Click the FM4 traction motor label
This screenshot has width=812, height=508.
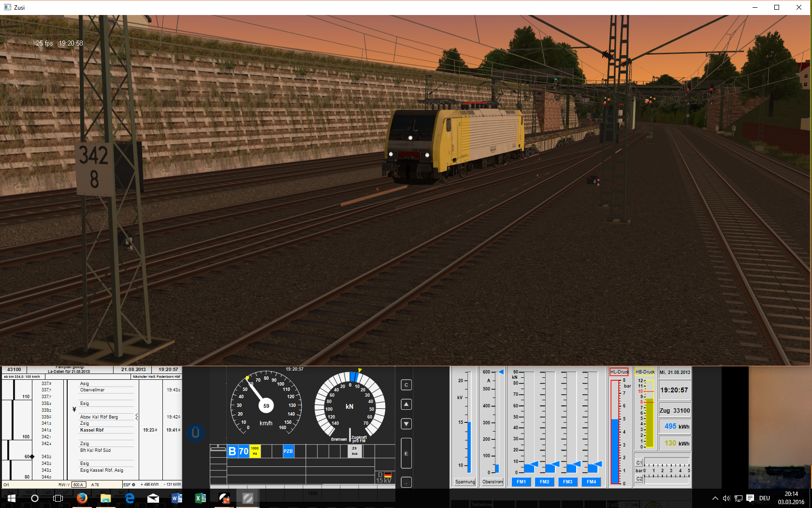point(592,482)
